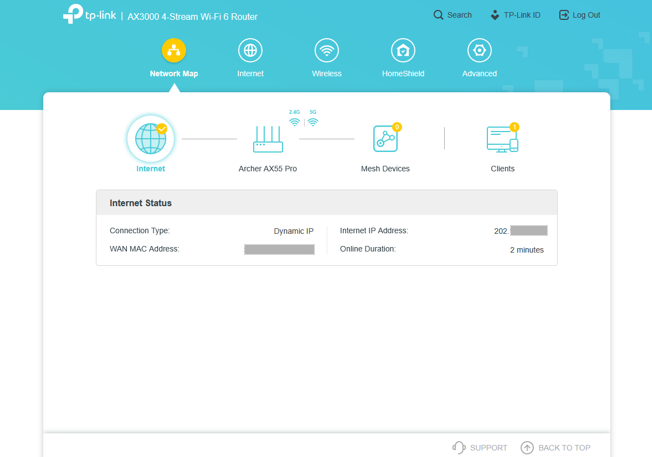Log Out of the router

(579, 15)
